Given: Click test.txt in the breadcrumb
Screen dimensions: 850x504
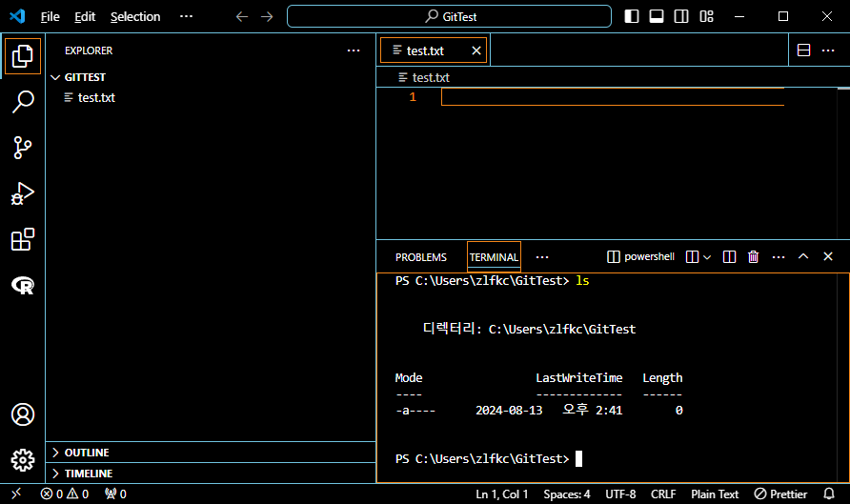Looking at the screenshot, I should tap(431, 77).
